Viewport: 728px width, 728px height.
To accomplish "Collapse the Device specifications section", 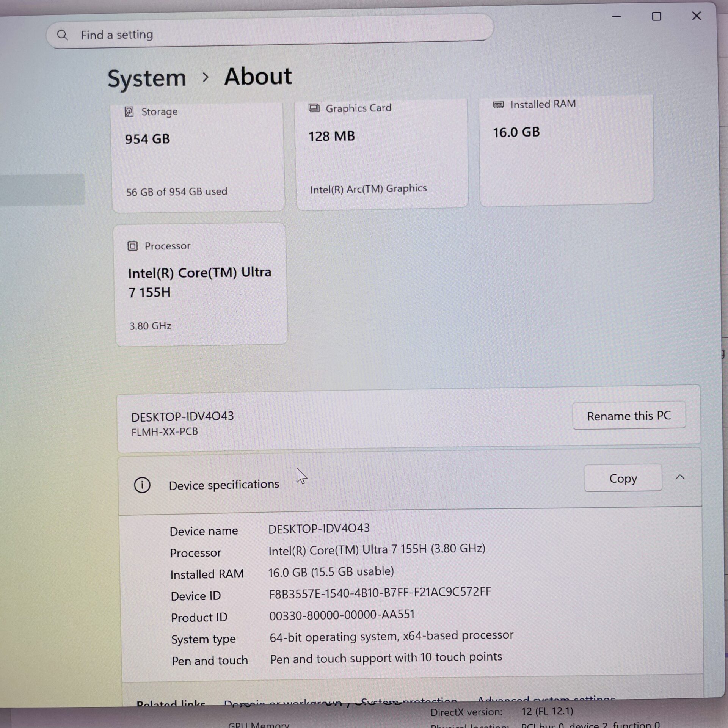I will [x=680, y=477].
